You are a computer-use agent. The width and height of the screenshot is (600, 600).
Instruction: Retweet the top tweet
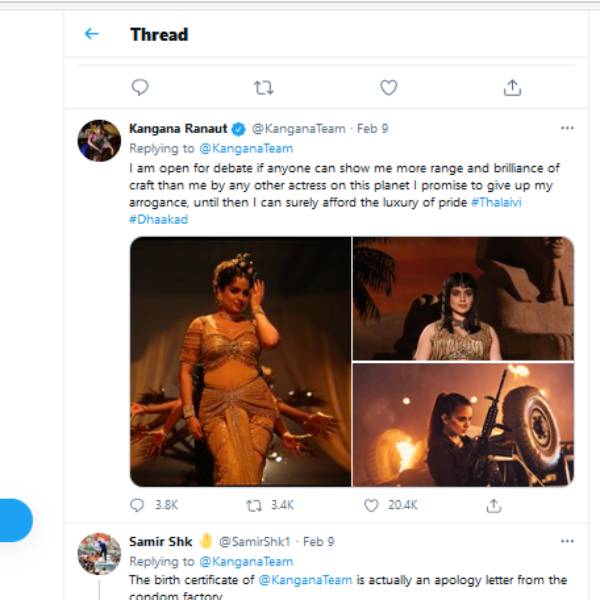264,88
